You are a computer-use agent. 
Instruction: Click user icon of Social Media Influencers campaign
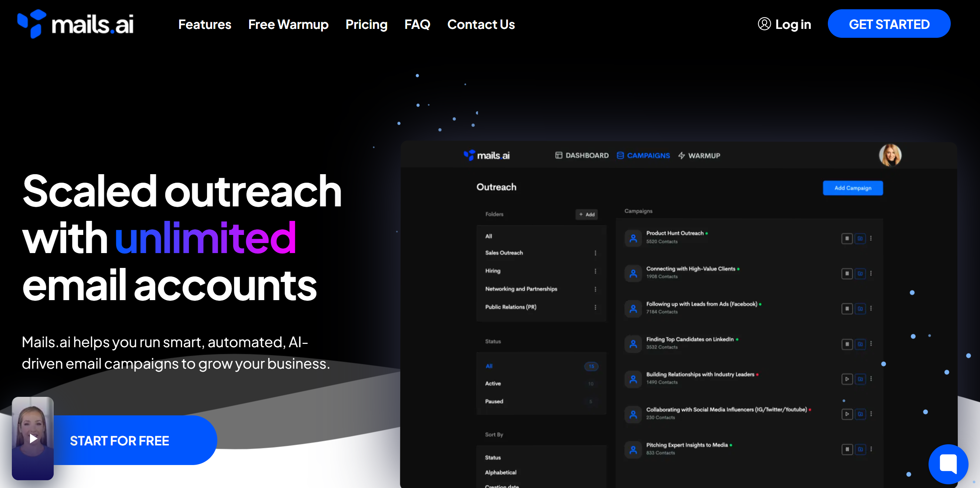[x=633, y=414]
